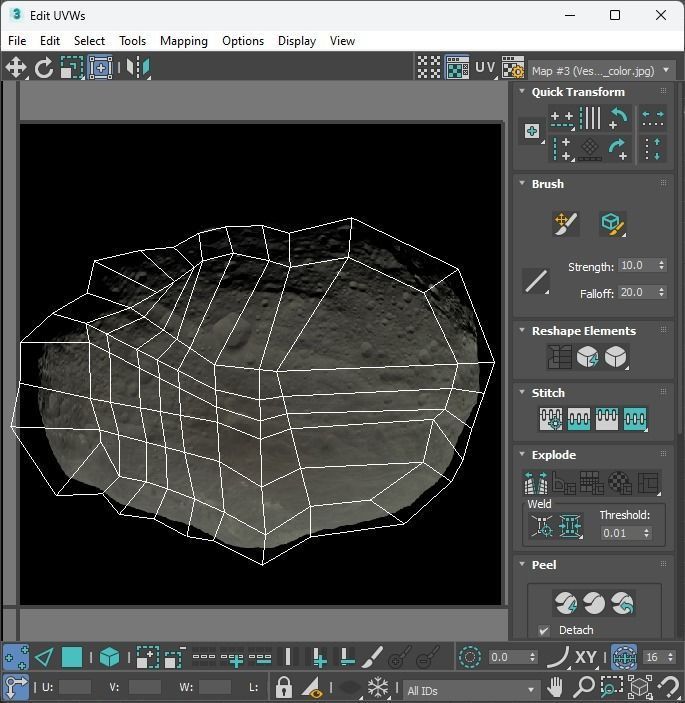Screen dimensions: 685x703
Task: Click the Break explode icon
Action: pos(535,482)
